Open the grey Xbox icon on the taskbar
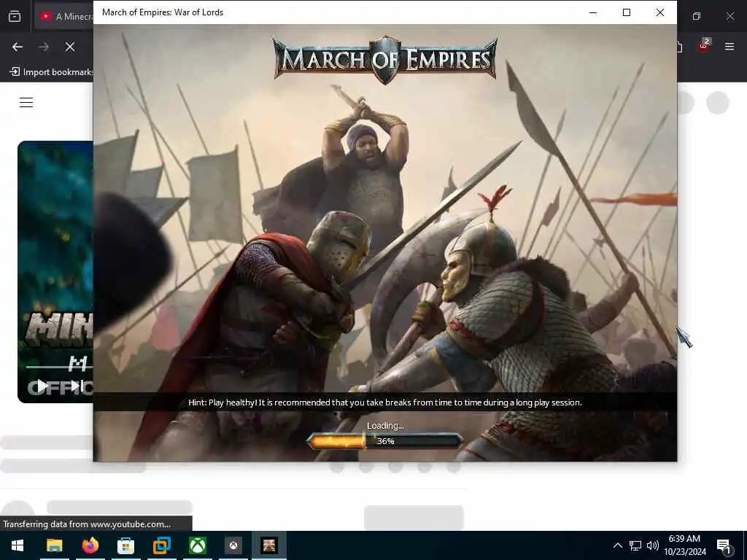Image resolution: width=747 pixels, height=560 pixels. pyautogui.click(x=233, y=545)
